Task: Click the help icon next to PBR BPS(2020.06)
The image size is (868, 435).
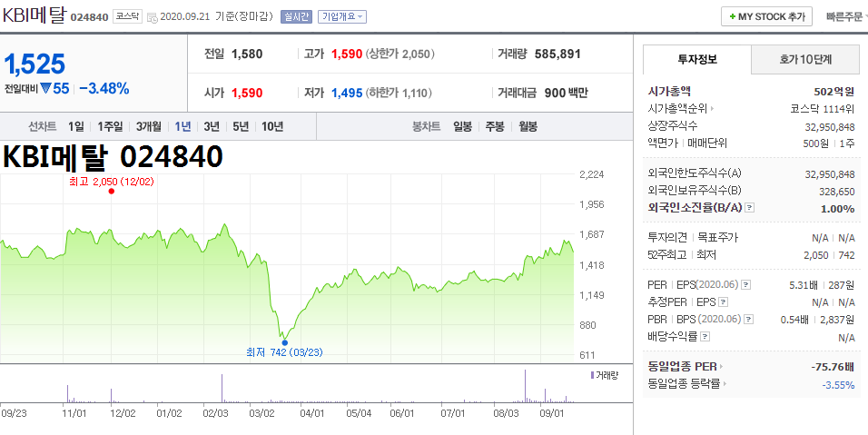Action: coord(749,320)
